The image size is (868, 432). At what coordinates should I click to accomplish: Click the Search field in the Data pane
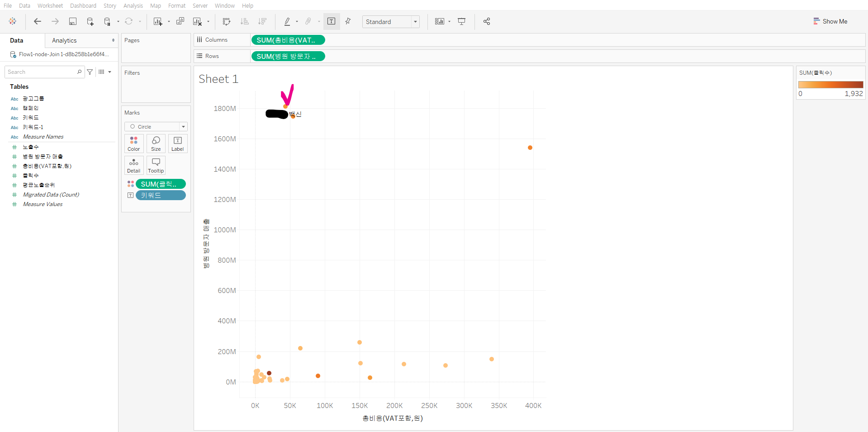click(x=44, y=72)
